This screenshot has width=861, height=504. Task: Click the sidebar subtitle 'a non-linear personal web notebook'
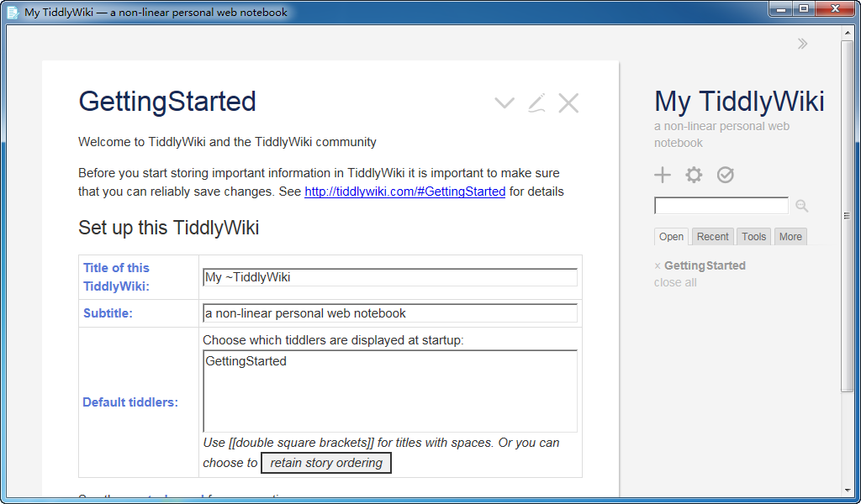[721, 134]
